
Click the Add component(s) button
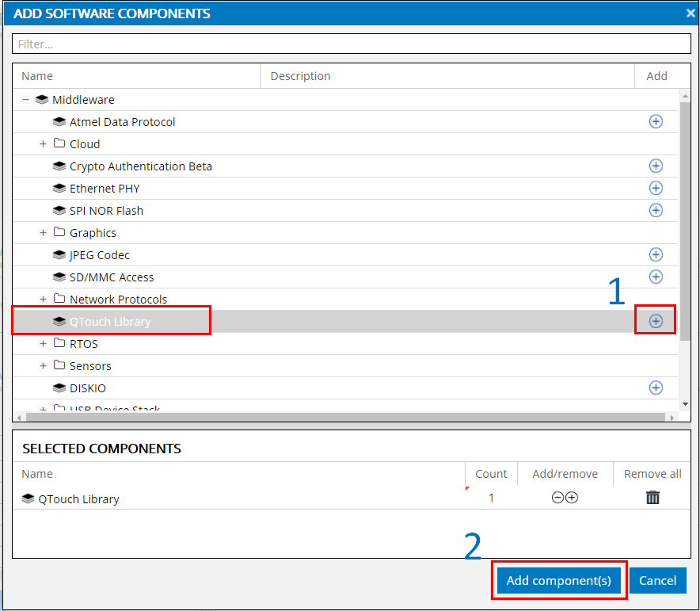559,580
